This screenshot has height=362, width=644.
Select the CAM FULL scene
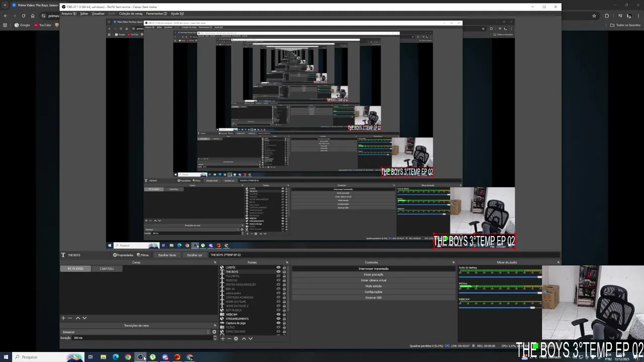click(107, 268)
